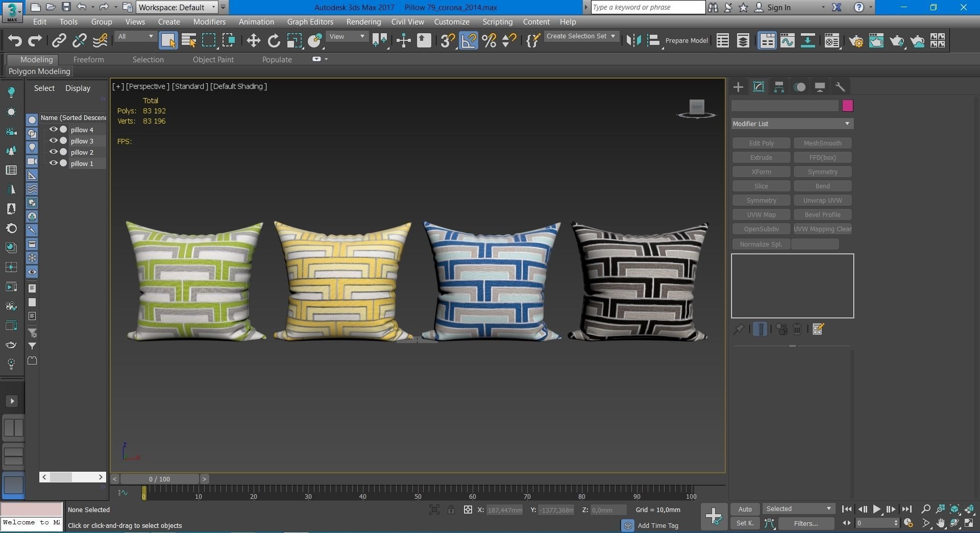The height and width of the screenshot is (533, 980).
Task: Click the time slider 0 / 100 handle
Action: [x=159, y=479]
